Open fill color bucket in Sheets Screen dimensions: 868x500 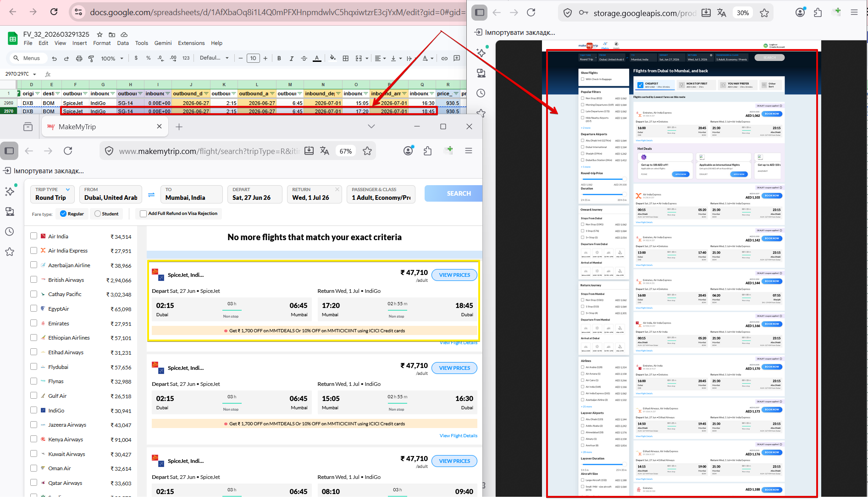pos(333,58)
